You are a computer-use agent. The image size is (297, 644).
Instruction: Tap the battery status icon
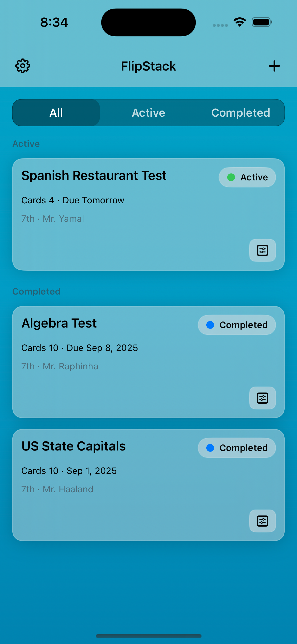click(x=262, y=22)
